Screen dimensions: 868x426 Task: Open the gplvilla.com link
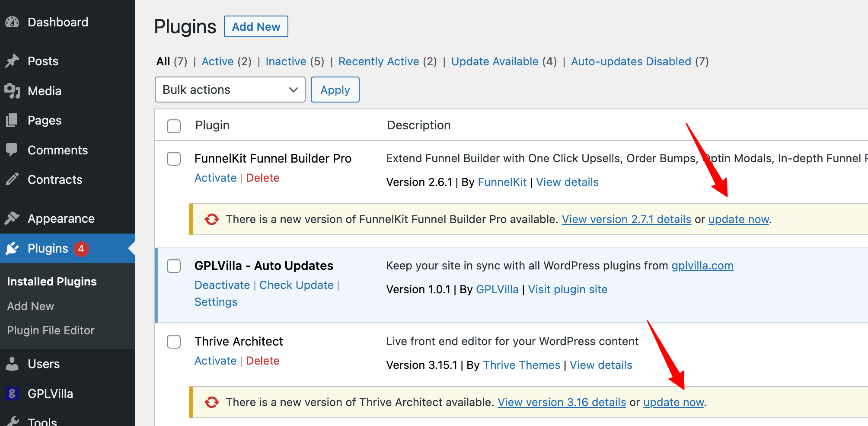click(x=702, y=266)
